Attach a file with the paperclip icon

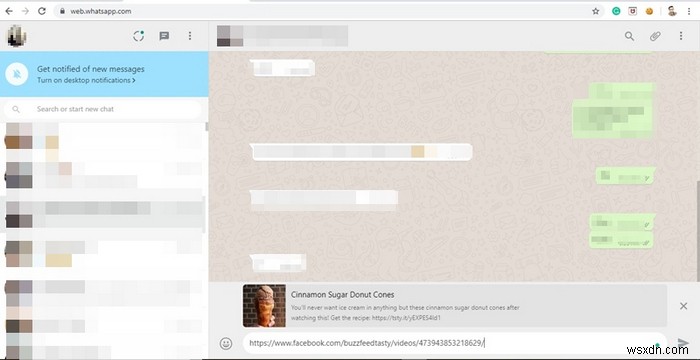point(655,36)
